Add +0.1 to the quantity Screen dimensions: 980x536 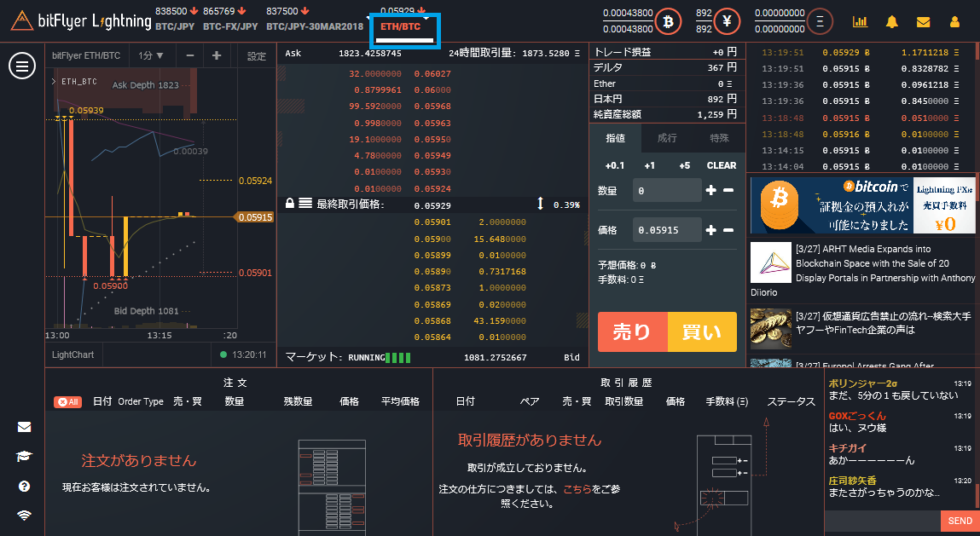pos(615,165)
